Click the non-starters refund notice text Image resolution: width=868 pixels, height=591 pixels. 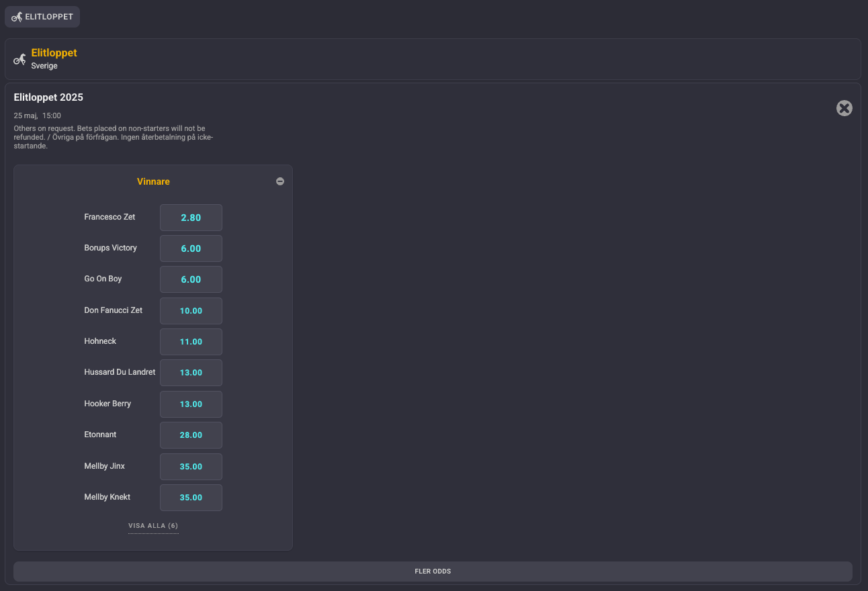(x=114, y=137)
